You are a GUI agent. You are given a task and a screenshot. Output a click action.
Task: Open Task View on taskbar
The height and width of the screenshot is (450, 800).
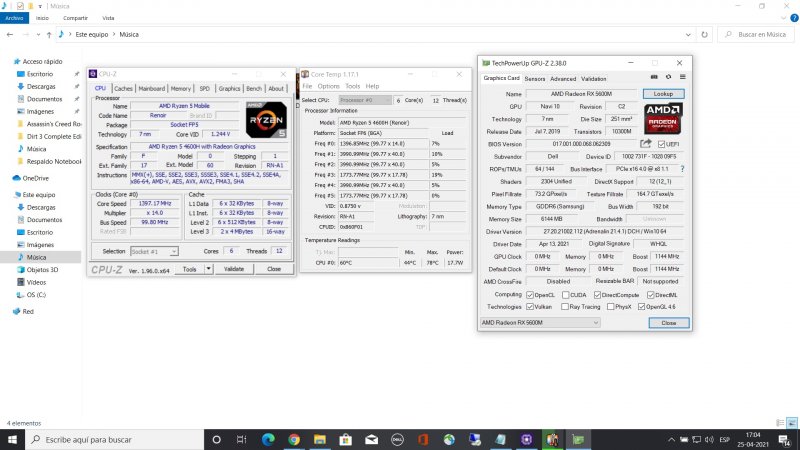[242, 439]
